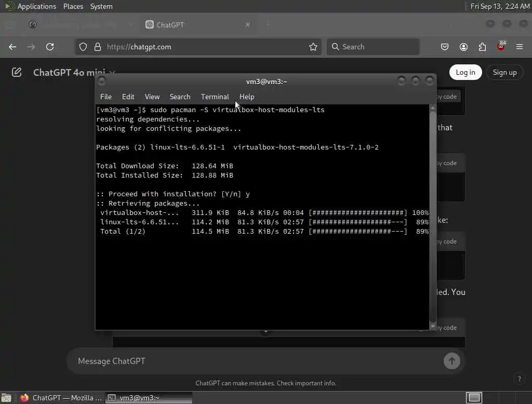Image resolution: width=532 pixels, height=404 pixels.
Task: Open the System menu
Action: [101, 6]
